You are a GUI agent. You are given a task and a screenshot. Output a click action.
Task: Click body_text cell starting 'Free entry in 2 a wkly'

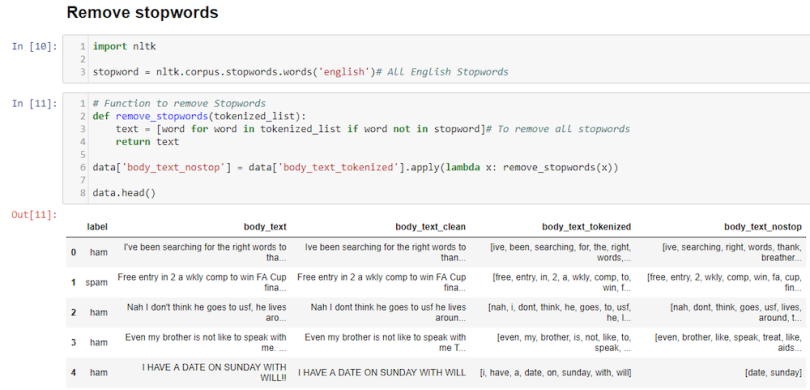(202, 282)
